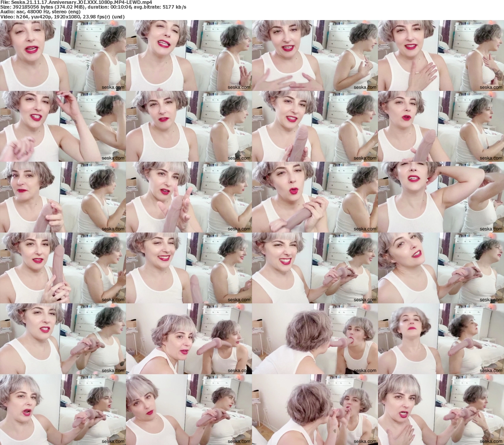Open the first thumbnail in the bottom row

coord(63,410)
